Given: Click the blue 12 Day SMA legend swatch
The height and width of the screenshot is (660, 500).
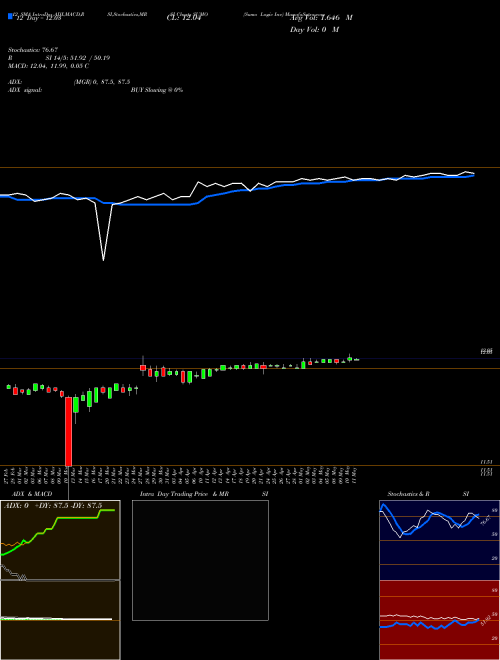Looking at the screenshot, I should coord(11,17).
